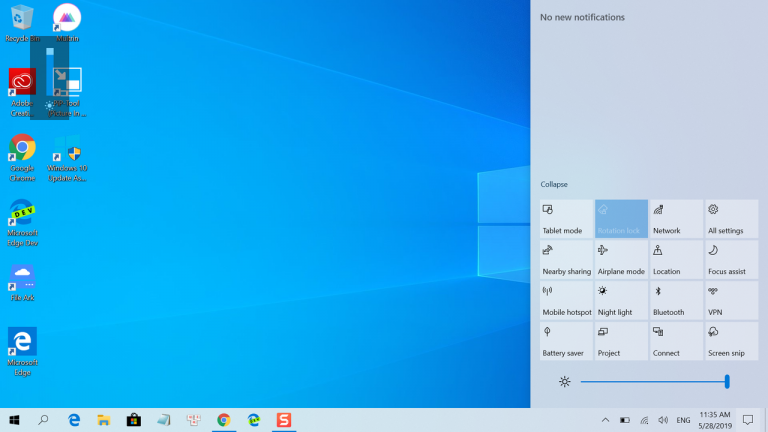Open the tilted window app in taskbar

[164, 420]
